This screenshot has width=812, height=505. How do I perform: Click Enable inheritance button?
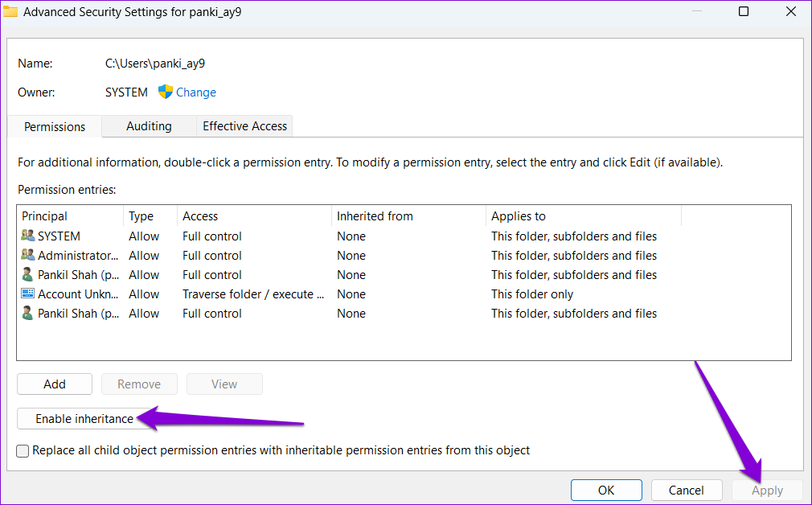pos(84,418)
